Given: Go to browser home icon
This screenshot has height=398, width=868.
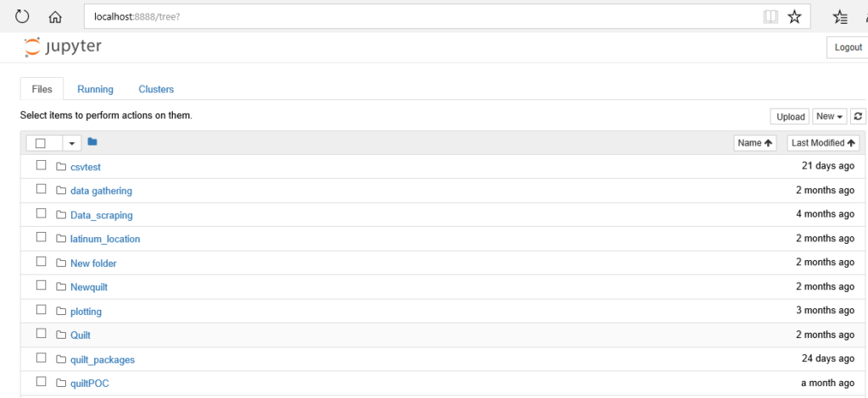Looking at the screenshot, I should [55, 17].
